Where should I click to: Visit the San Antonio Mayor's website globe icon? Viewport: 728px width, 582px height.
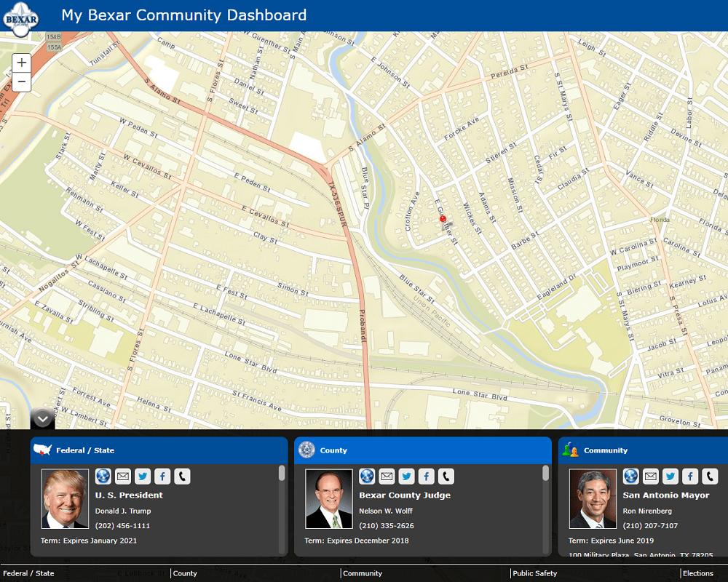point(630,477)
